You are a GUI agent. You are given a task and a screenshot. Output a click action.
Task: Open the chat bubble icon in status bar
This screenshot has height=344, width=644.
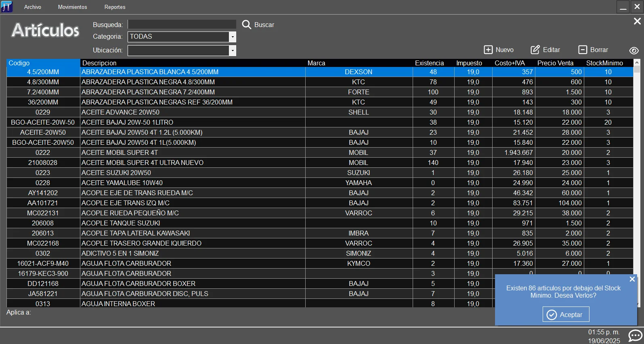(x=635, y=336)
